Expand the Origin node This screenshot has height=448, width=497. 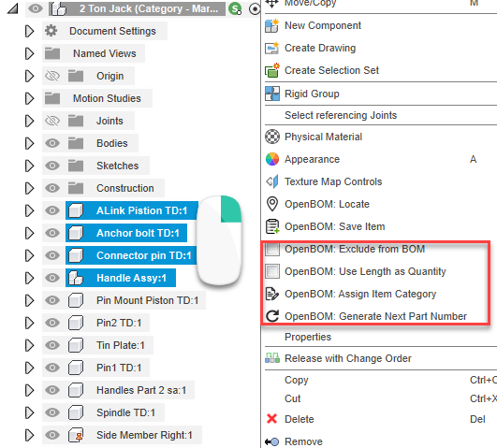[29, 76]
